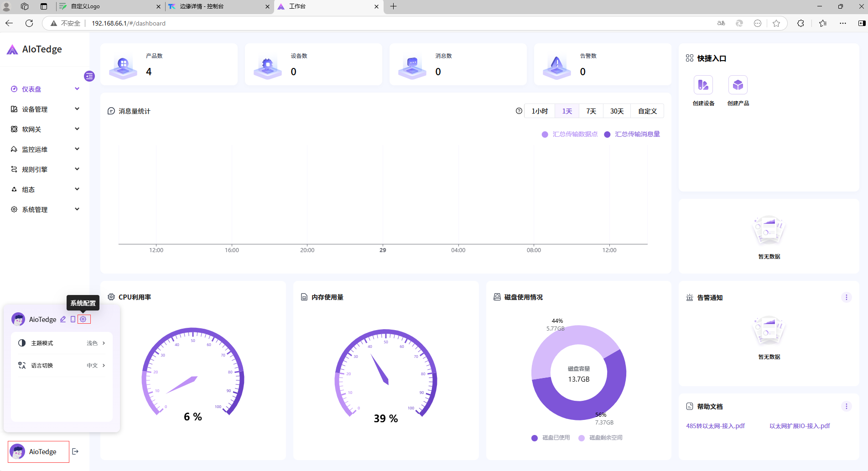The height and width of the screenshot is (471, 868).
Task: Open the Create Device shortcut icon
Action: click(x=703, y=85)
